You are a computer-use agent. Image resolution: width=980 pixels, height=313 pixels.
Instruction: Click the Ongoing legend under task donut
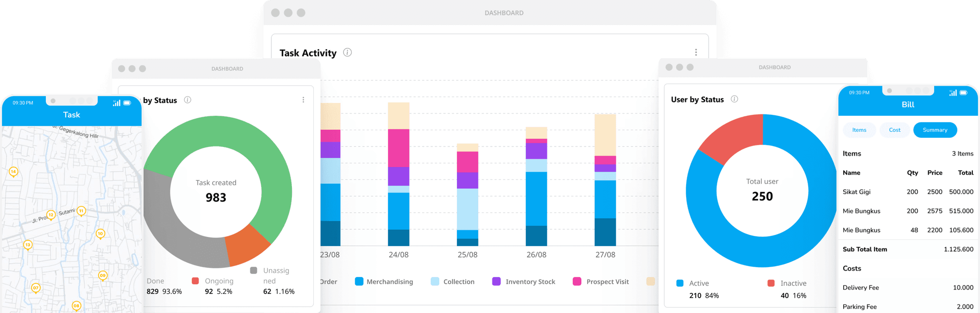click(212, 281)
